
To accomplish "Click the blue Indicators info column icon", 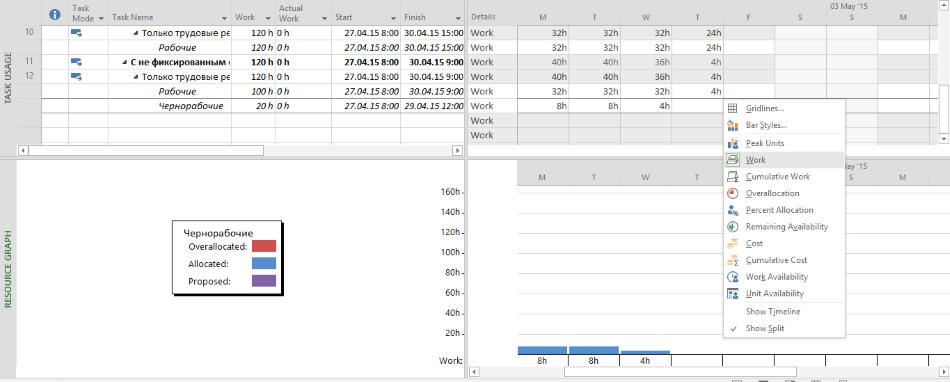I will click(55, 15).
